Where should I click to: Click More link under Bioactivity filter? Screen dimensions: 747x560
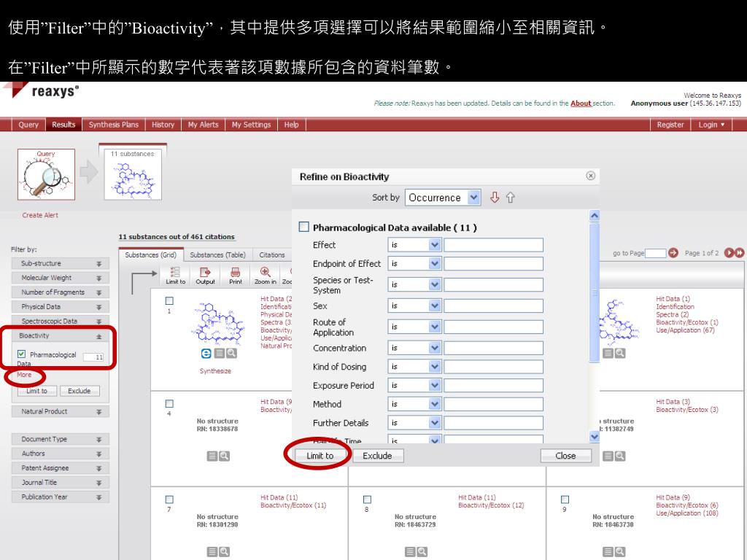tap(24, 375)
